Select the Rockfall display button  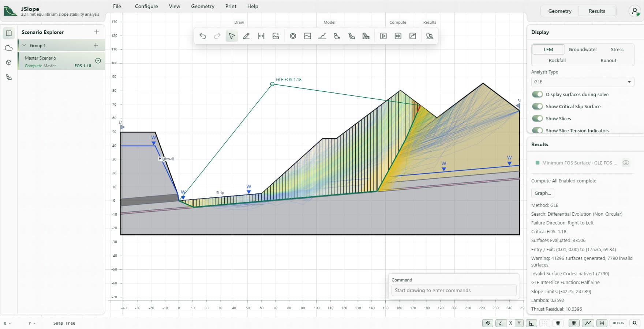point(557,60)
